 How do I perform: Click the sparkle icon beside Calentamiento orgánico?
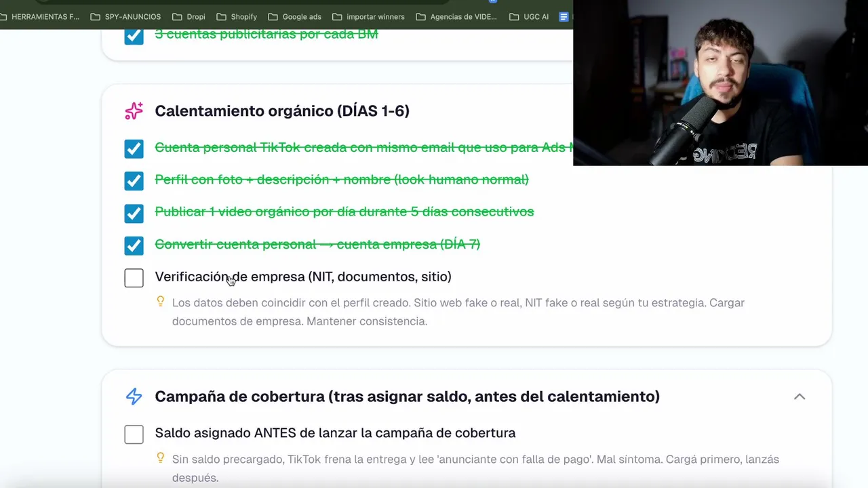tap(134, 110)
